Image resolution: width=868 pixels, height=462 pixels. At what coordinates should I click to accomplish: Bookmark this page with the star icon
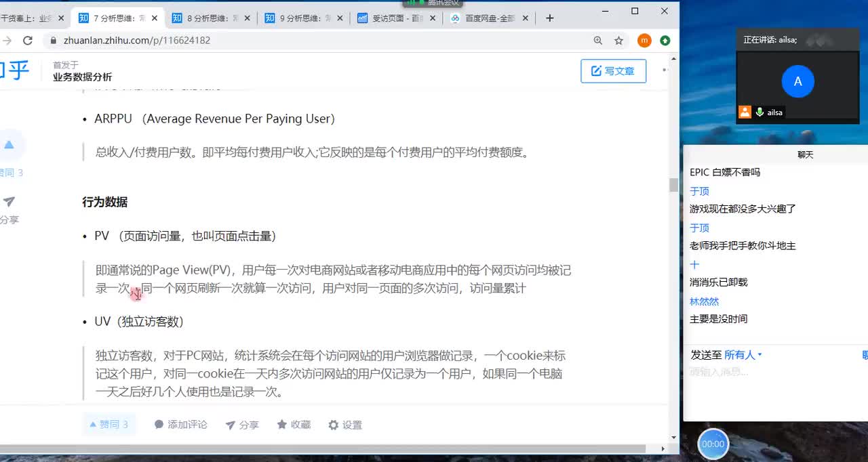619,41
